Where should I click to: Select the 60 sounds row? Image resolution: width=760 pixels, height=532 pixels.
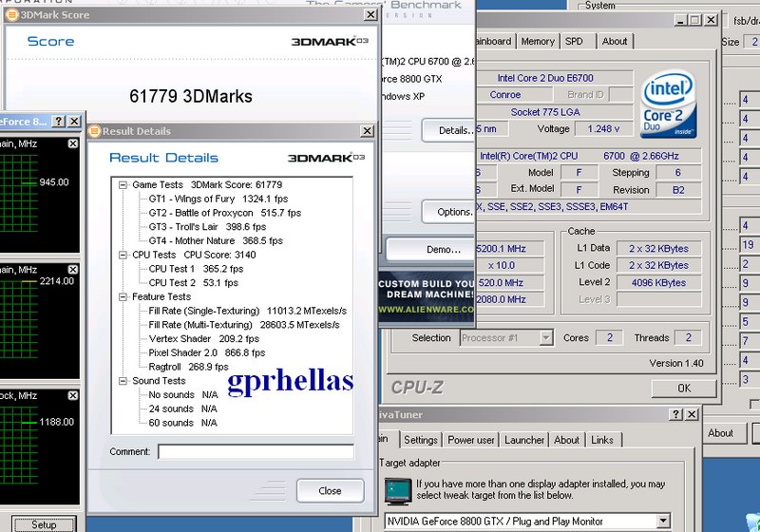182,423
